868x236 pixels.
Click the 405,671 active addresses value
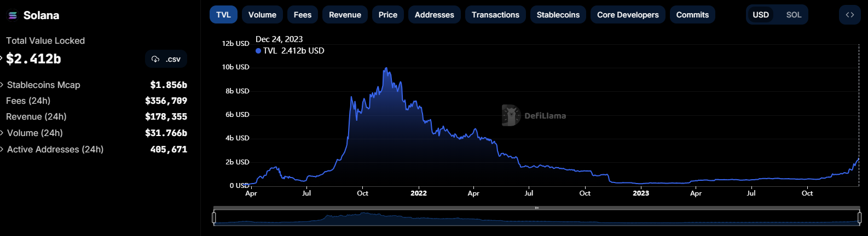[x=169, y=149]
